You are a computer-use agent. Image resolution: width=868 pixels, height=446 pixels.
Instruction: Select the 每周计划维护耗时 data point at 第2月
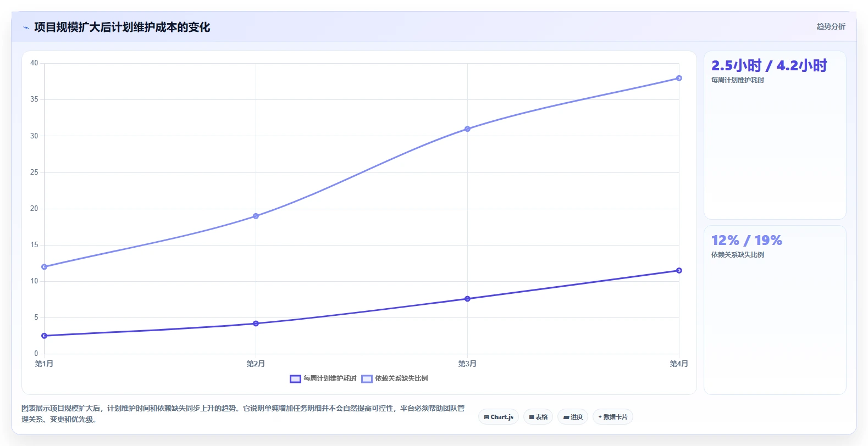point(256,324)
